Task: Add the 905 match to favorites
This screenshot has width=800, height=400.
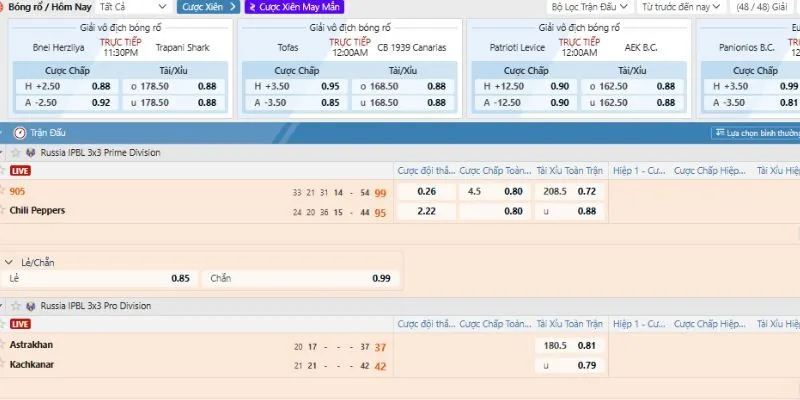Action: [x=3, y=191]
